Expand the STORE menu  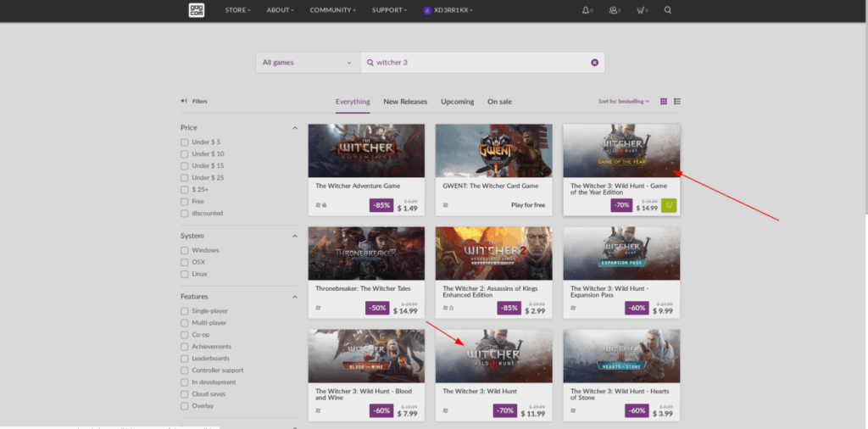pos(237,10)
